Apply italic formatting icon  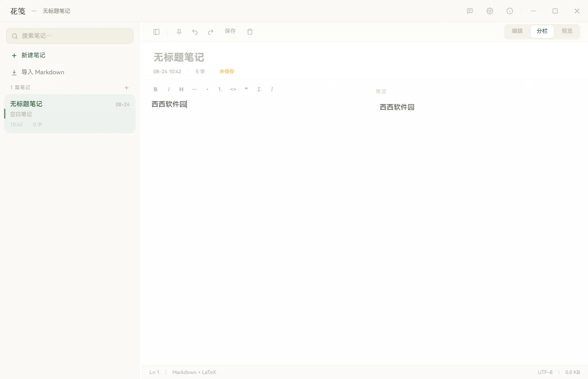(168, 89)
